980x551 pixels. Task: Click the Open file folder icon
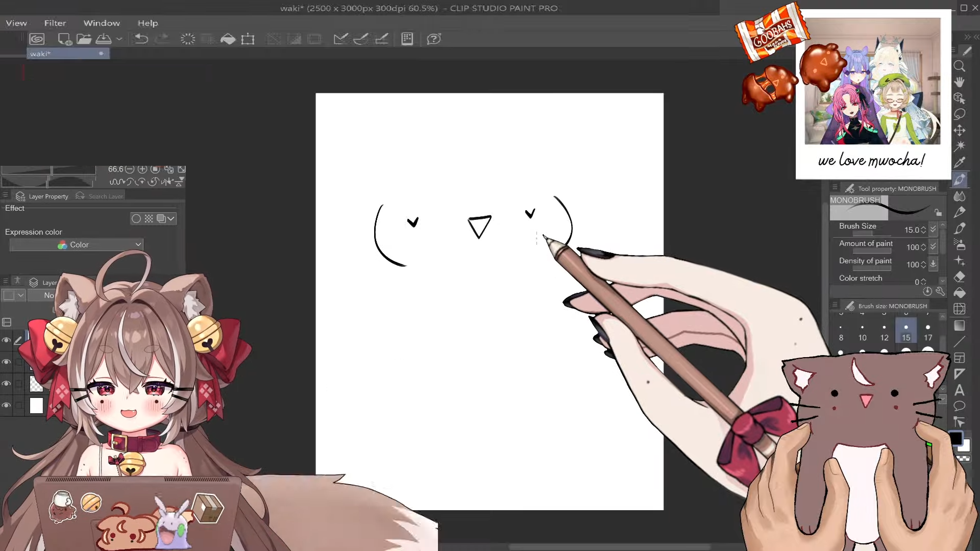point(84,39)
